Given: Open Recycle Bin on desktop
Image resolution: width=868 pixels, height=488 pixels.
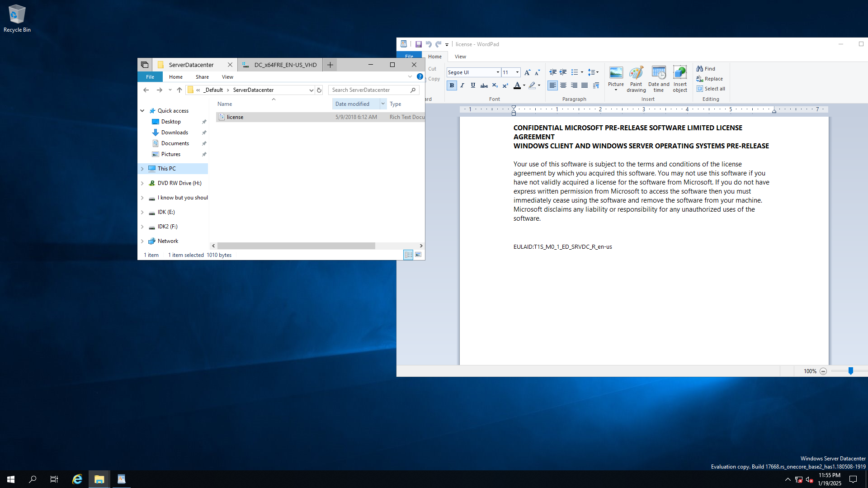Looking at the screenshot, I should pyautogui.click(x=17, y=19).
